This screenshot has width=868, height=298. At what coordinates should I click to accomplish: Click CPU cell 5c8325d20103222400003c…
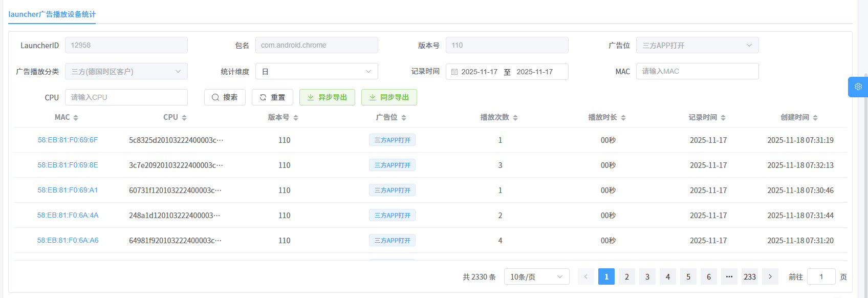[x=176, y=140]
